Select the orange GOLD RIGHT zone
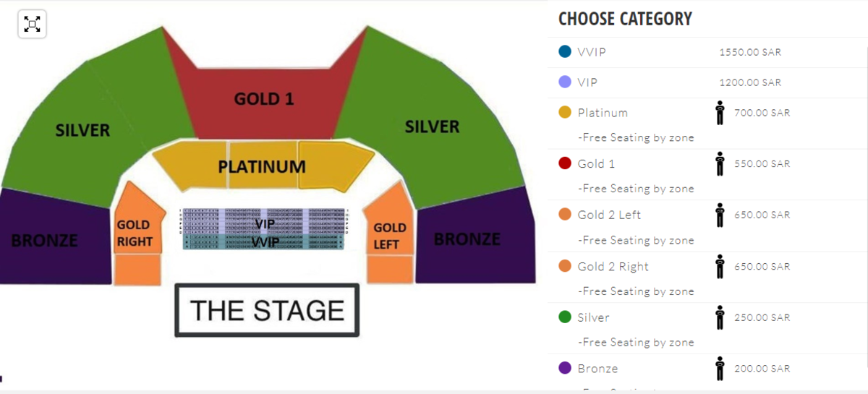The image size is (868, 394). pos(136,233)
